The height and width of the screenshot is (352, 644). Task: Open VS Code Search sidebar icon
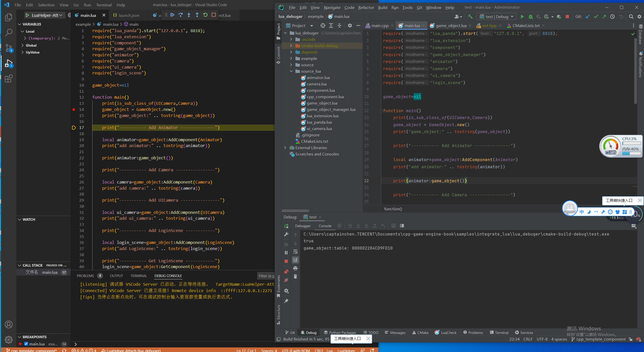click(9, 32)
